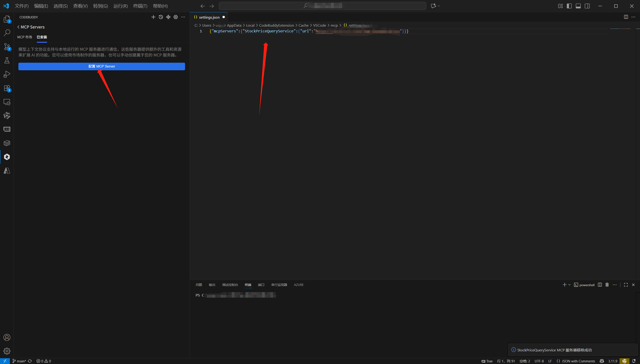Toggle the secondary sidebar layout button
This screenshot has width=640, height=364.
(x=587, y=6)
